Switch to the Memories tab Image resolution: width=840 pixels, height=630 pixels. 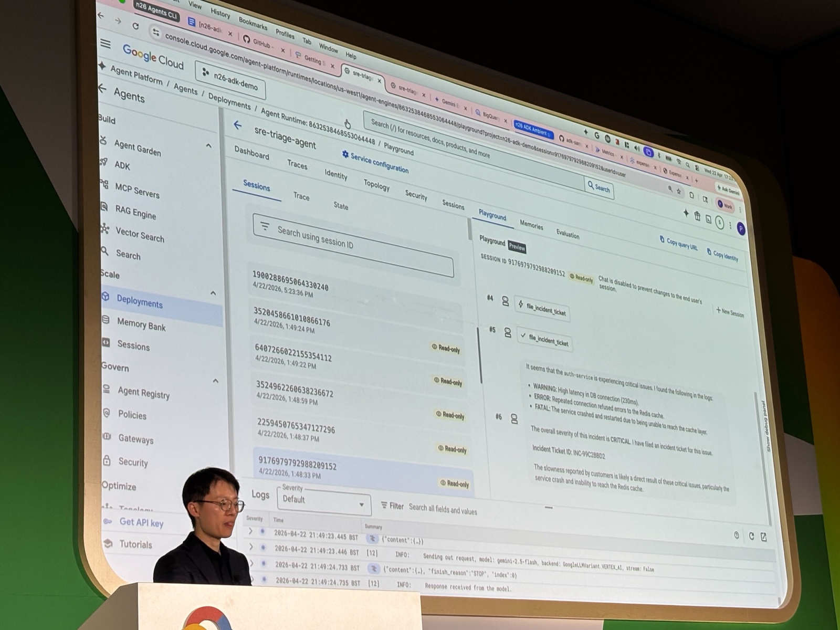(531, 225)
